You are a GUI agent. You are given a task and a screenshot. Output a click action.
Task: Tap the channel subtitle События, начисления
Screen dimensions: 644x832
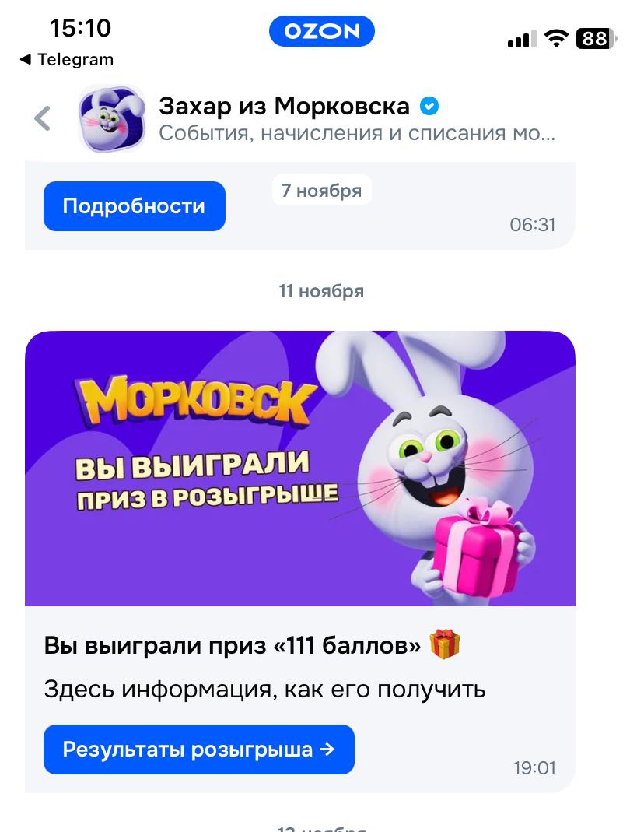click(357, 133)
